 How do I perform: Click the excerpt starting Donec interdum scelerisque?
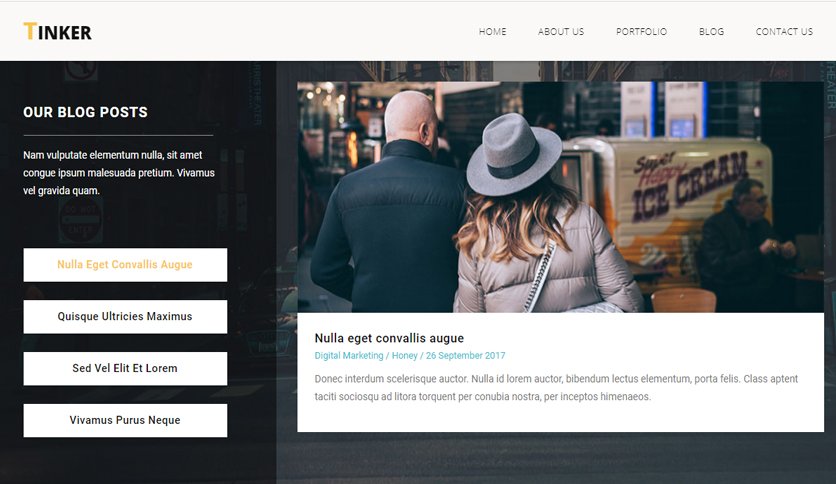click(556, 388)
